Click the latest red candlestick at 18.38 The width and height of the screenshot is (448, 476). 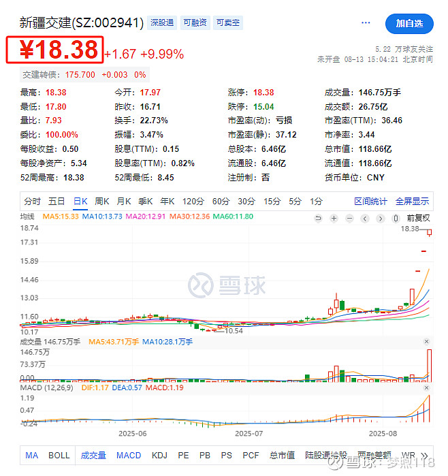429,232
